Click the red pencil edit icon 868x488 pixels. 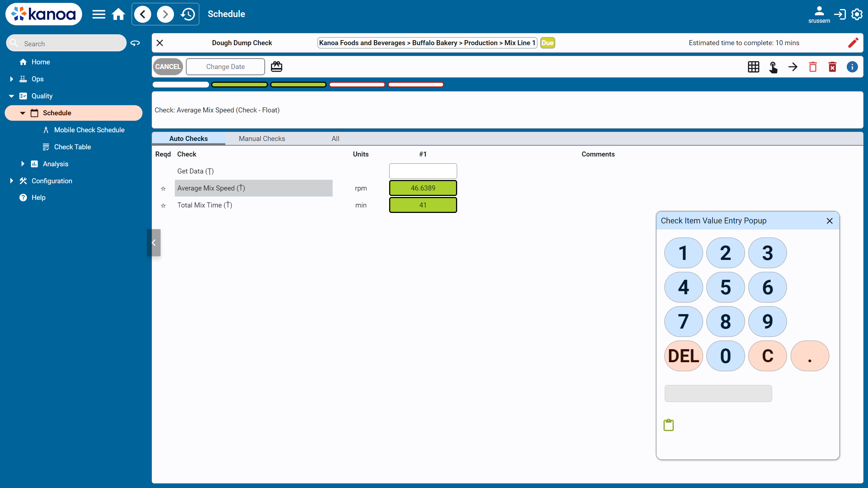point(853,43)
